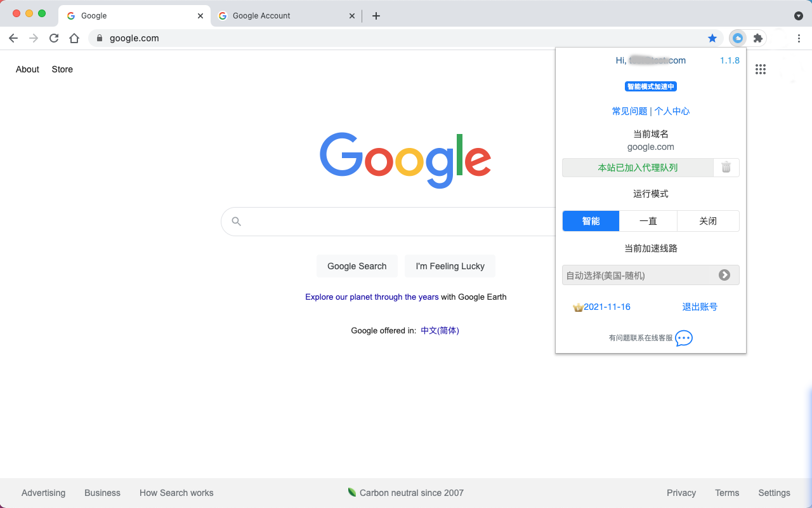Click the 智能模式加速中 status badge
The image size is (812, 508).
[651, 86]
